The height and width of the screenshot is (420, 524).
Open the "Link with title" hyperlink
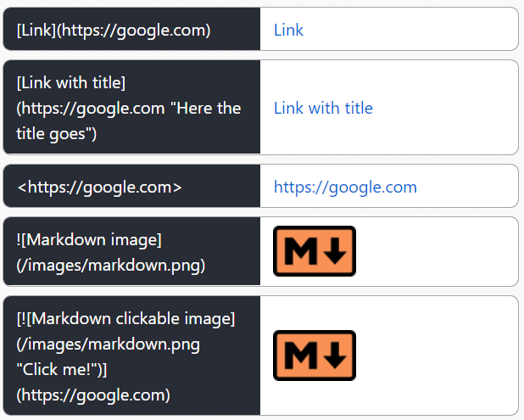[x=323, y=108]
